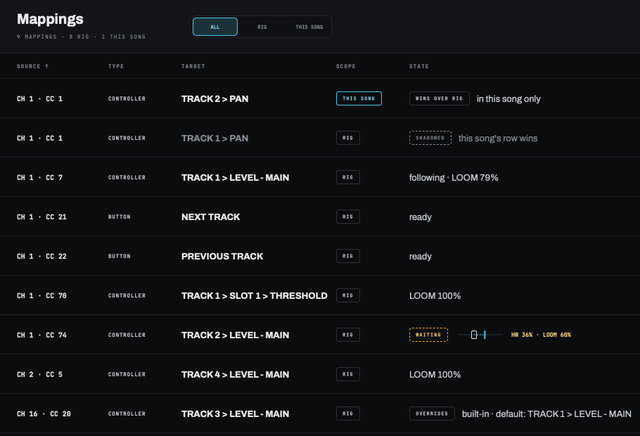Click the STATE column header
Screen dimensions: 640x436
point(419,66)
